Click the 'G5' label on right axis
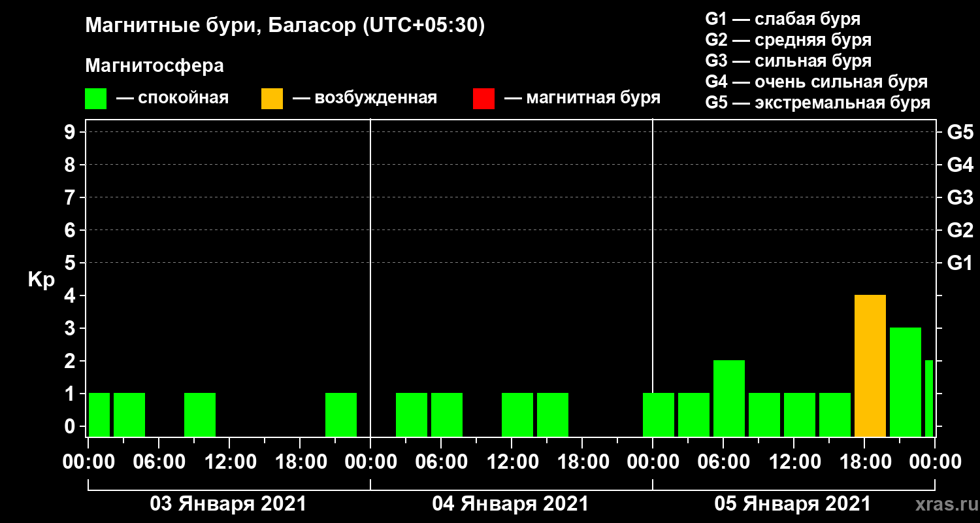Viewport: 980px width, 523px height. click(x=960, y=132)
